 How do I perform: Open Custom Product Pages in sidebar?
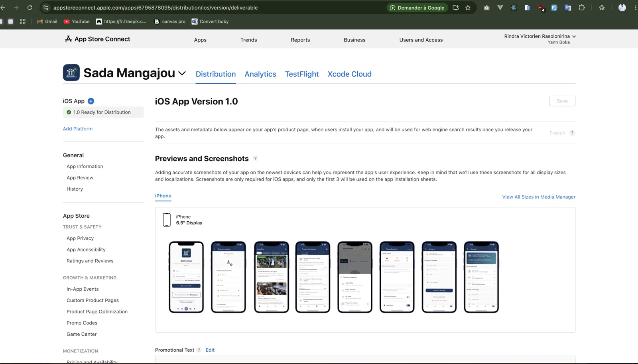93,300
